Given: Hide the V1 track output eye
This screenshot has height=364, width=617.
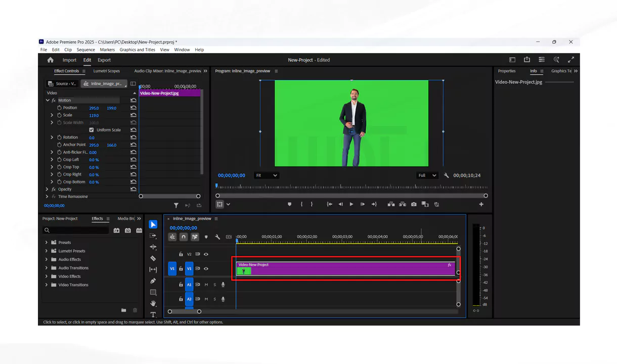Looking at the screenshot, I should click(x=206, y=268).
